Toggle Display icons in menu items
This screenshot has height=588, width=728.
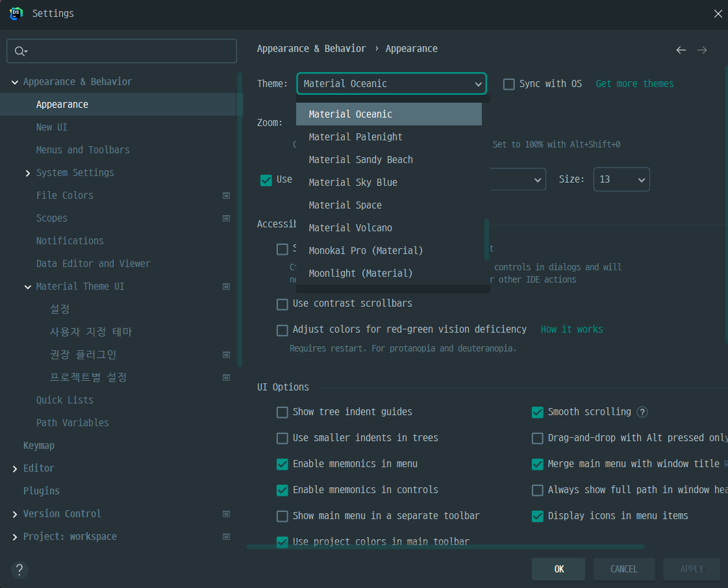[538, 517]
